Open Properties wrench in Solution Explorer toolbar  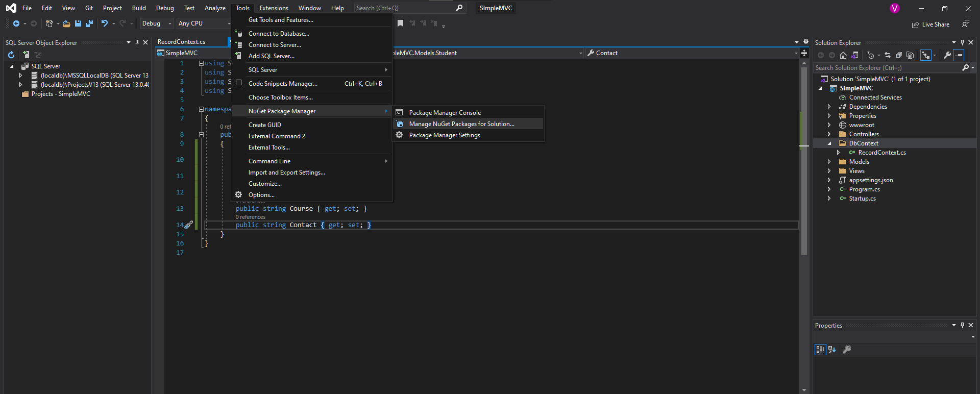pyautogui.click(x=947, y=55)
